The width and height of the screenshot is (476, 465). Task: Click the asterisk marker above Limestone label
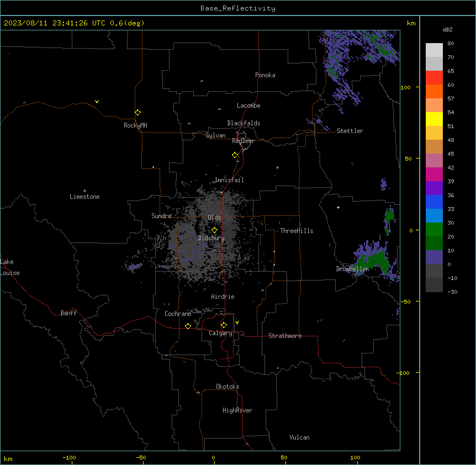coord(84,191)
